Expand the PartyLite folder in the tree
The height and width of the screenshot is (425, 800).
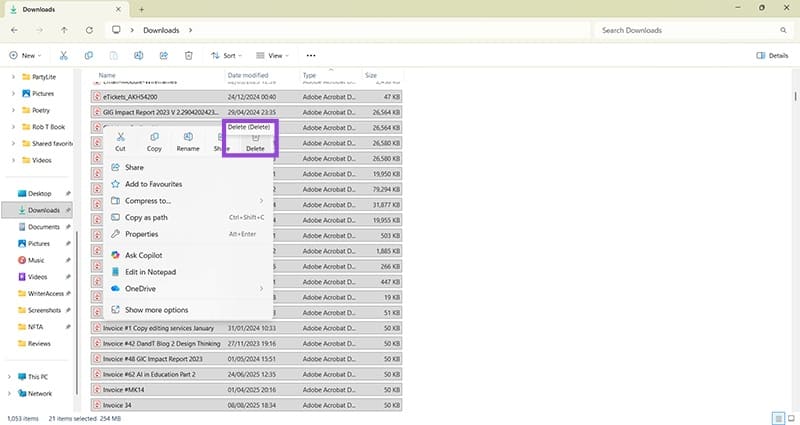point(13,77)
